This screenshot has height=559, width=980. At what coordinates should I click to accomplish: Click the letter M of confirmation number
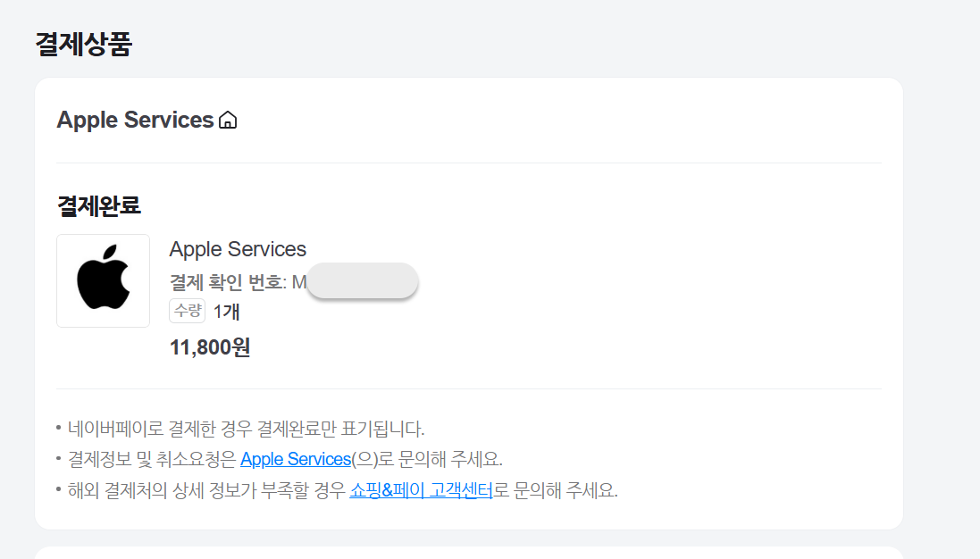(x=299, y=282)
